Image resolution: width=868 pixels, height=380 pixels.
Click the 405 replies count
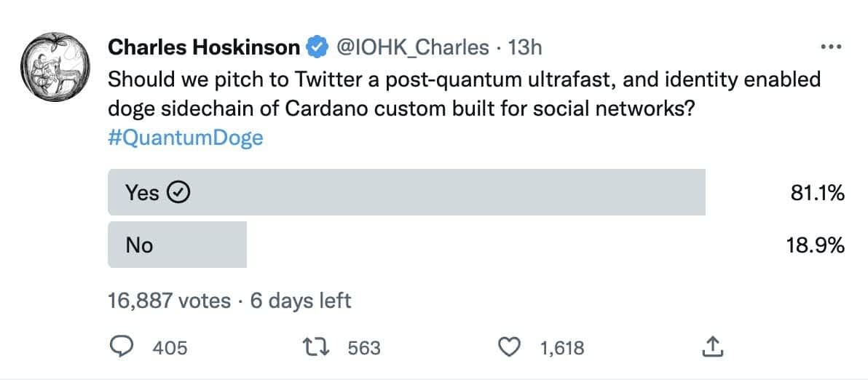click(x=170, y=348)
